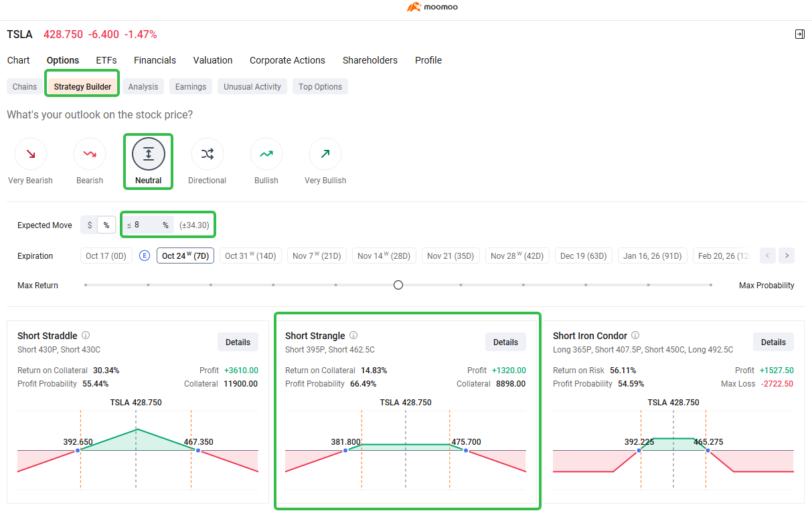Viewport: 812px width, 513px height.
Task: Select the Bearish outlook icon
Action: tap(89, 155)
